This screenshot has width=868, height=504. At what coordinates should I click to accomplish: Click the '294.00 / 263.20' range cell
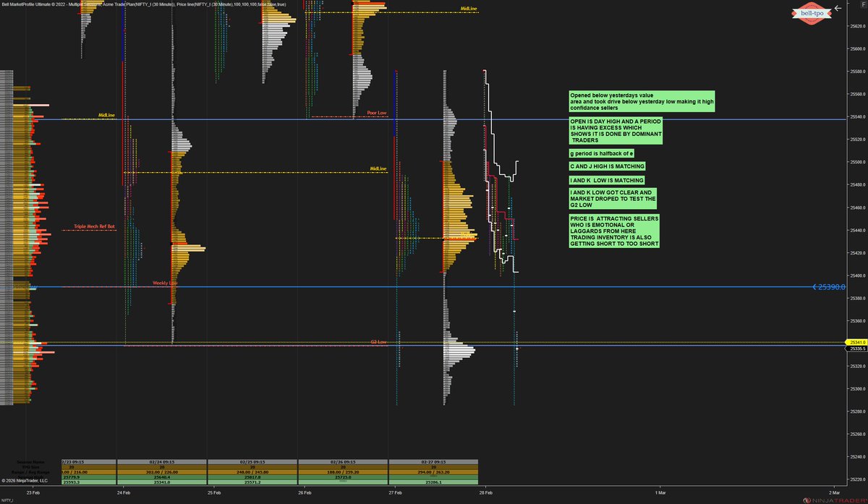433,472
